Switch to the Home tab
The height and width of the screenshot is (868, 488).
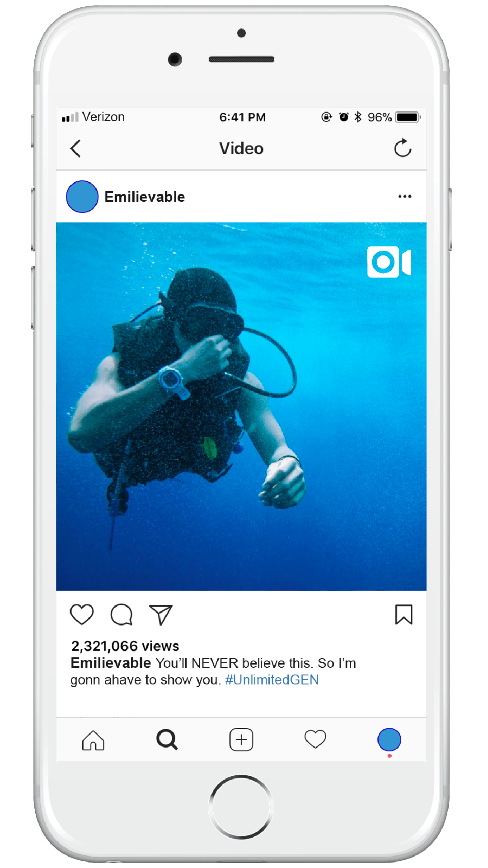point(93,740)
